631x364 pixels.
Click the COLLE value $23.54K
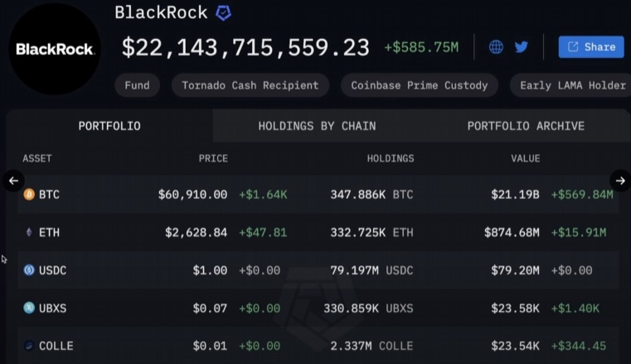[x=515, y=346]
